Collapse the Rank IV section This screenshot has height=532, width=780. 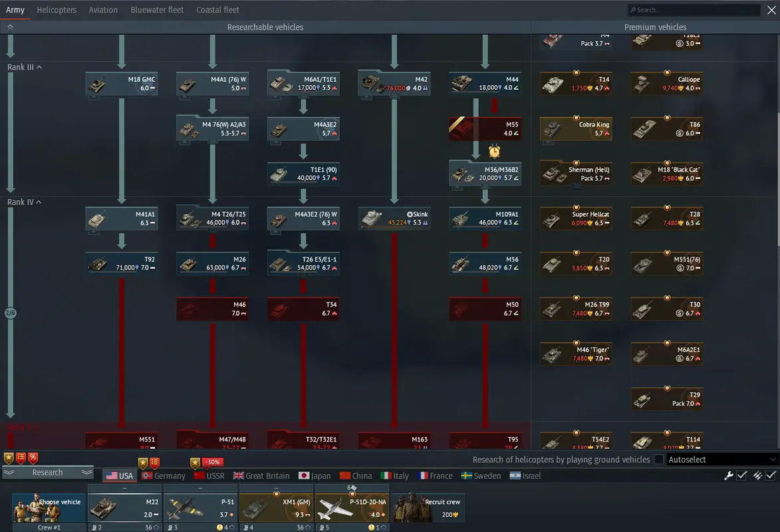click(x=39, y=202)
